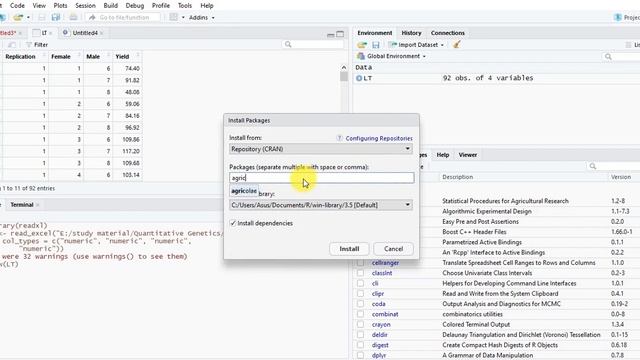Click the help icon beside Configuring Repositories
This screenshot has height=360, width=640.
[x=339, y=138]
